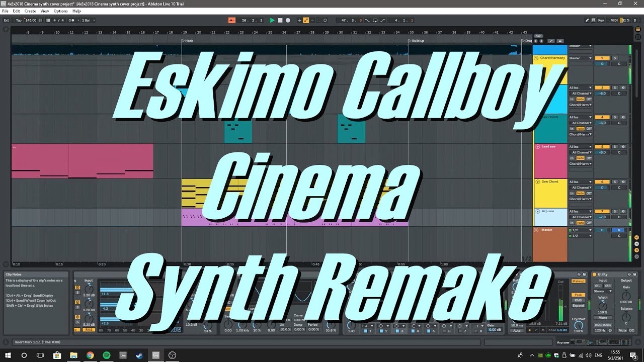Viewport: 644px width, 362px height.
Task: Solo the Saw Chord track
Action: (x=615, y=182)
